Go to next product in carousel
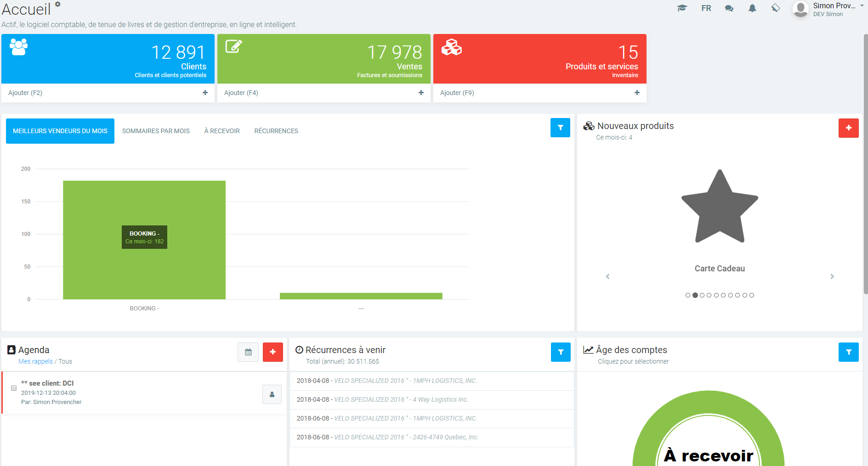 point(832,276)
